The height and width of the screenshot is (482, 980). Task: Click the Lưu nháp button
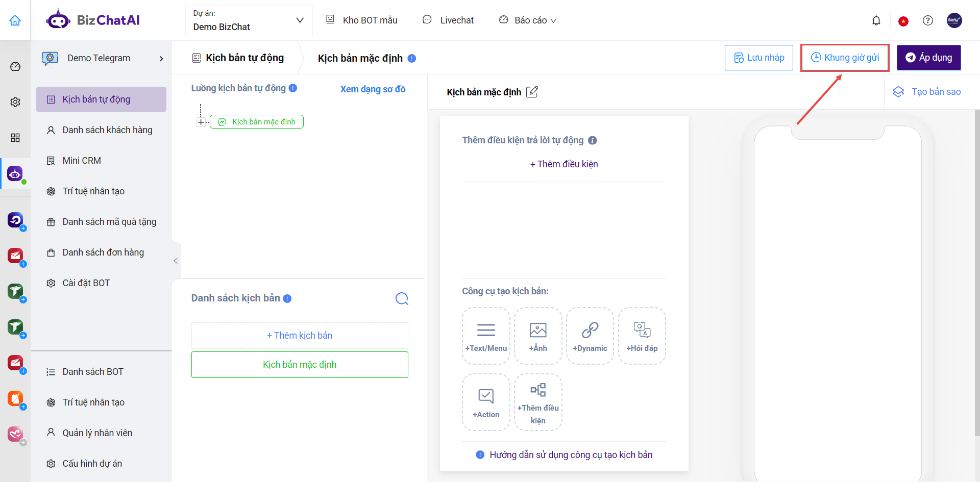click(x=758, y=58)
